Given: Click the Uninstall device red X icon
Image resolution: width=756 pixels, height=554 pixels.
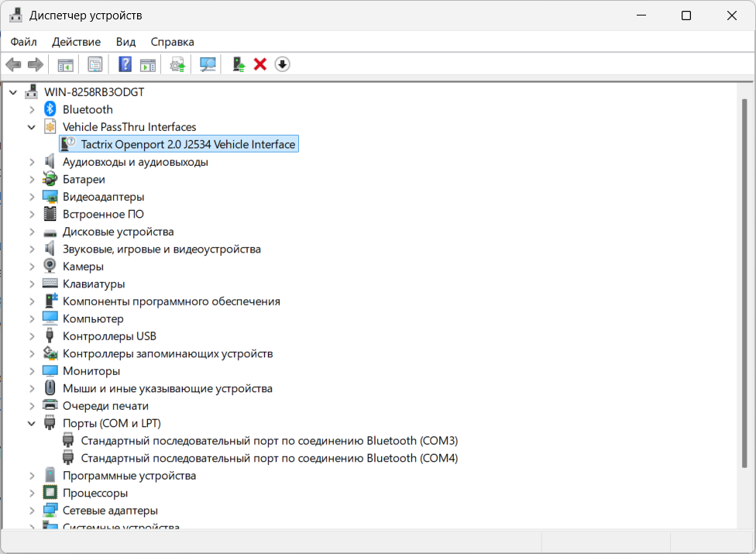Looking at the screenshot, I should click(x=260, y=64).
